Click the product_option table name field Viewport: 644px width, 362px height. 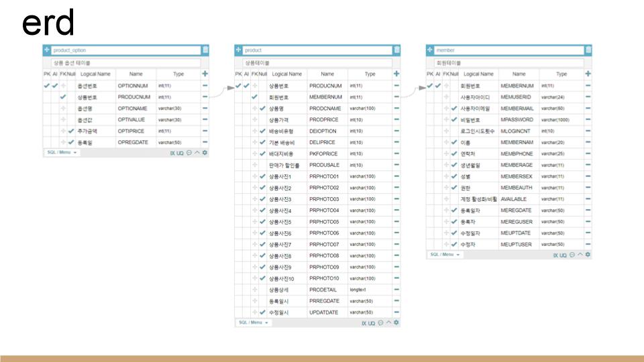(x=125, y=50)
